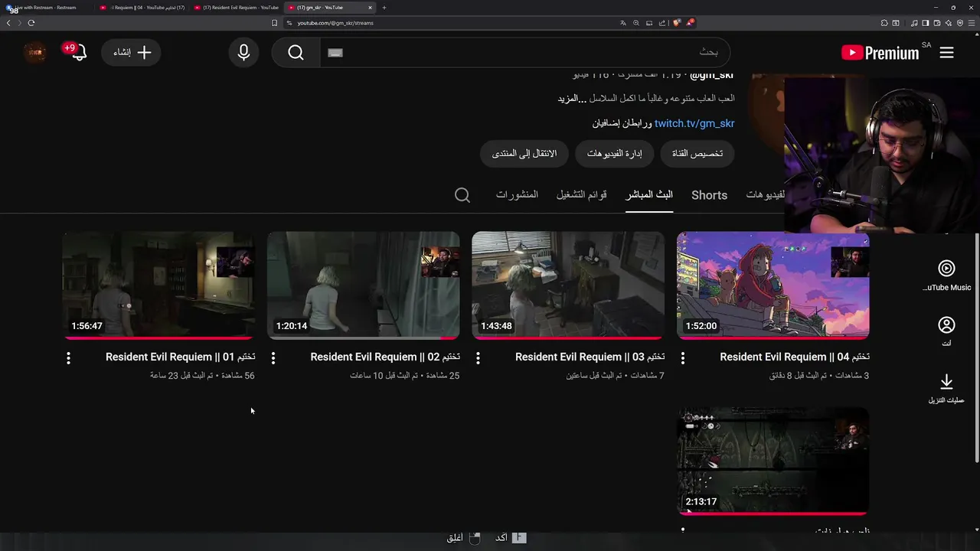Switch to الفيديوهات (Videos) tab

point(765,195)
